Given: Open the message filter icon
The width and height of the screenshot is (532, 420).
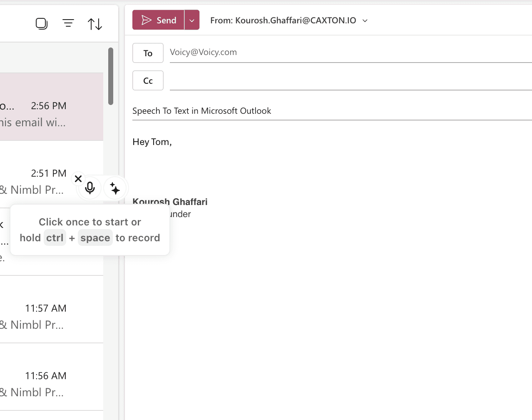Looking at the screenshot, I should [x=68, y=23].
